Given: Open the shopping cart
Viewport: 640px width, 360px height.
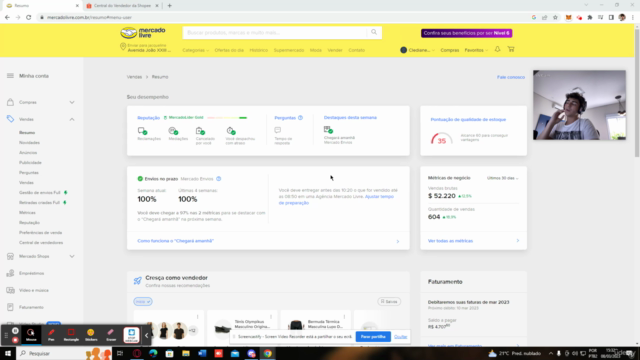Looking at the screenshot, I should click(511, 49).
